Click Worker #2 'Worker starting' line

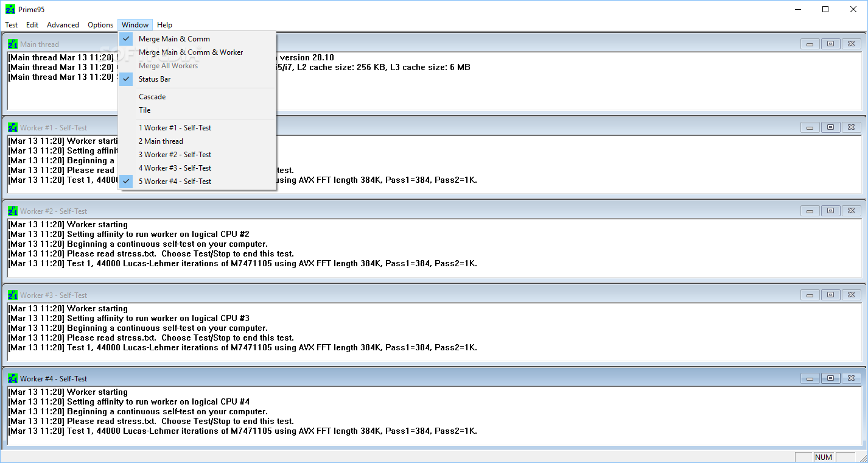click(68, 224)
